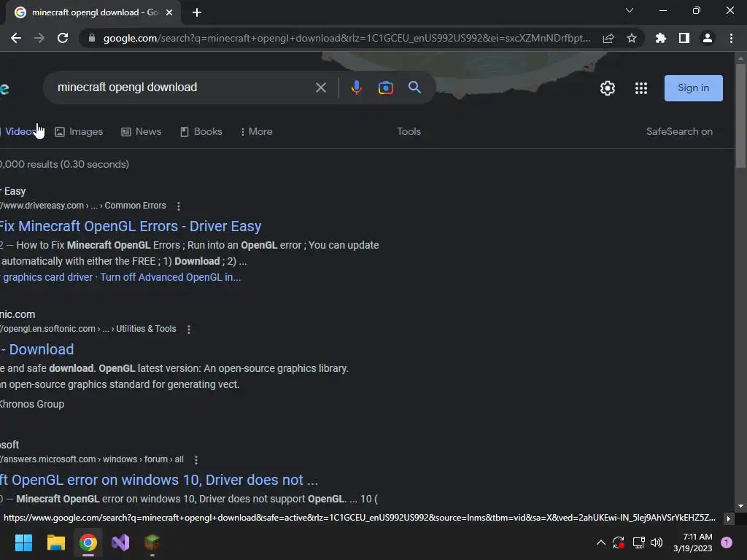Open File Explorer from the taskbar
This screenshot has width=747, height=560.
pyautogui.click(x=55, y=542)
